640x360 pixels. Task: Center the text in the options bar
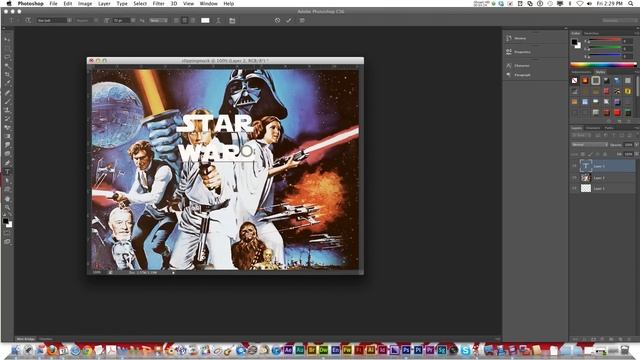184,20
